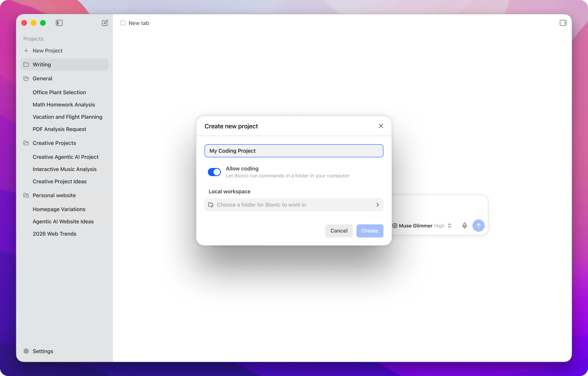588x376 pixels.
Task: Click the folder icon next to General
Action: (26, 78)
